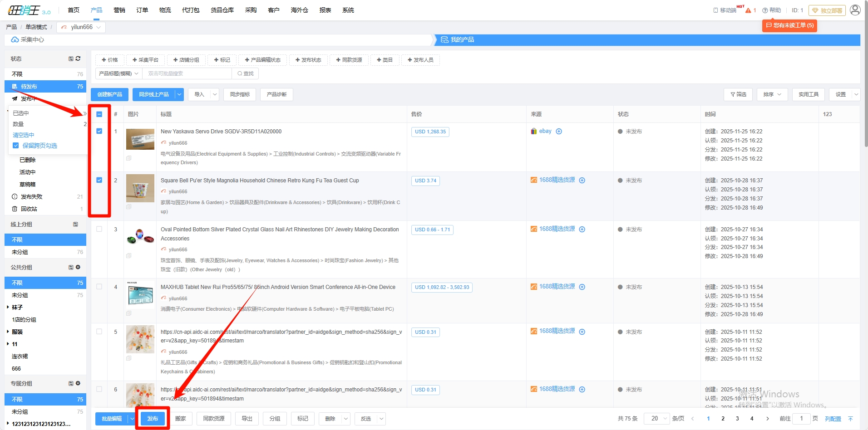Click the 回收站 trash icon in sidebar
This screenshot has height=430, width=868.
click(15, 209)
